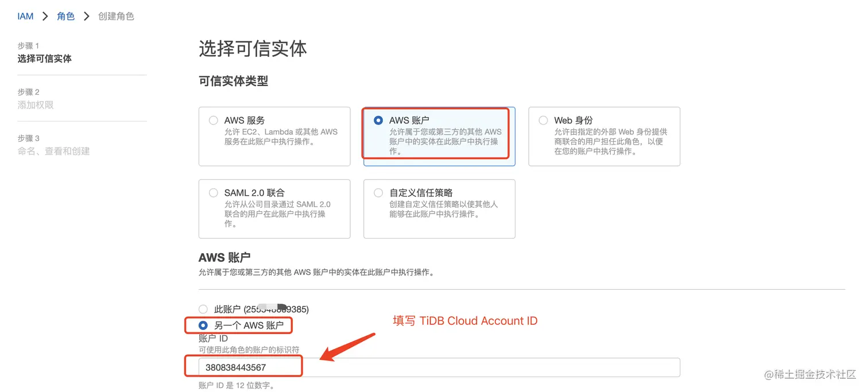Click the 账户 ID input field

click(x=439, y=367)
